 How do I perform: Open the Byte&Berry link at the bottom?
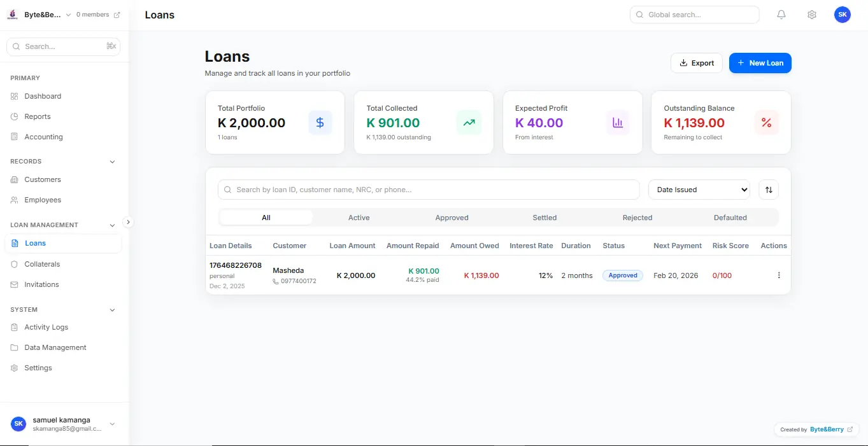tap(827, 429)
